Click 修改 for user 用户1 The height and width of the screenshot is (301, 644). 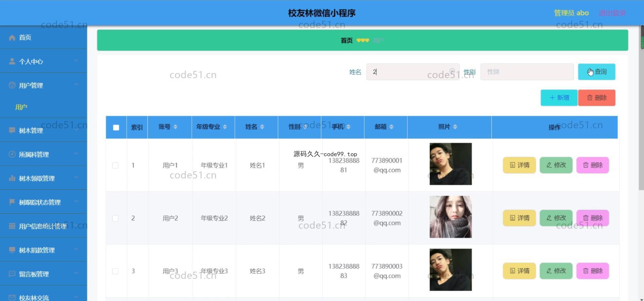coord(556,165)
